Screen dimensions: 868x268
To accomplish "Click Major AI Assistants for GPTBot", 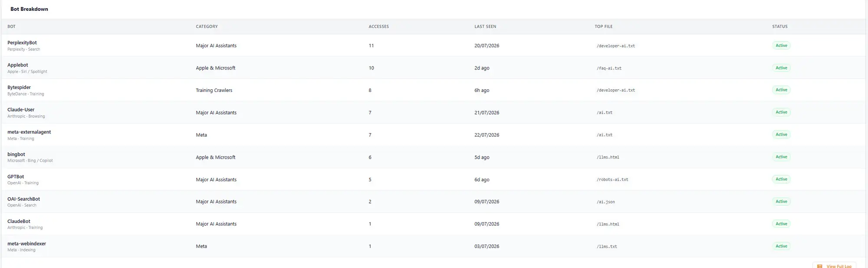I will point(216,180).
